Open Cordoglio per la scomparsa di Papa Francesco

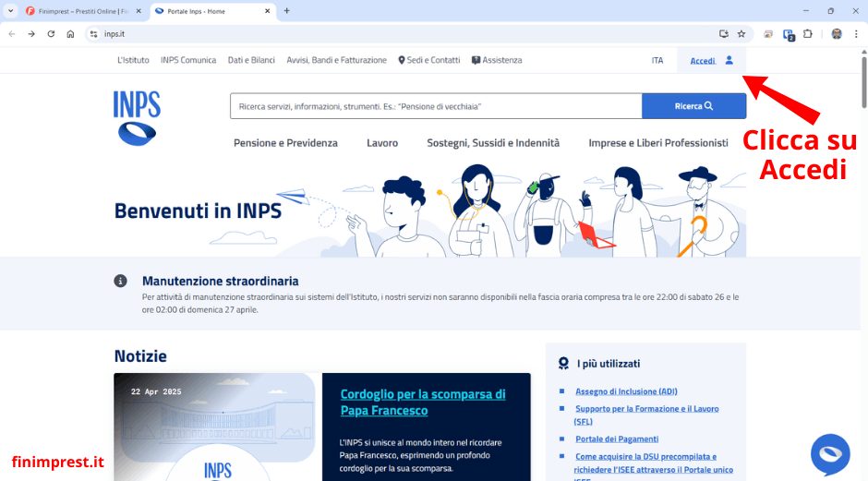(423, 402)
